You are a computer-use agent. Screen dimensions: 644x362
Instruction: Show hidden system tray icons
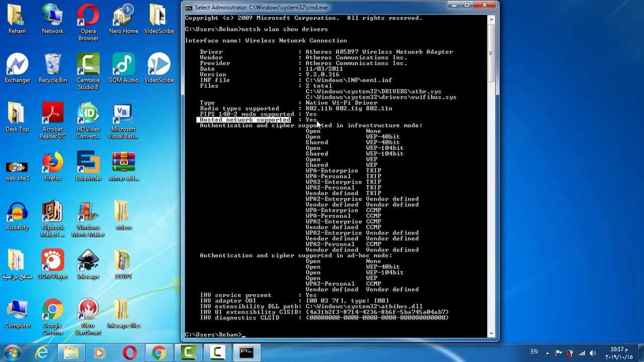coord(548,353)
